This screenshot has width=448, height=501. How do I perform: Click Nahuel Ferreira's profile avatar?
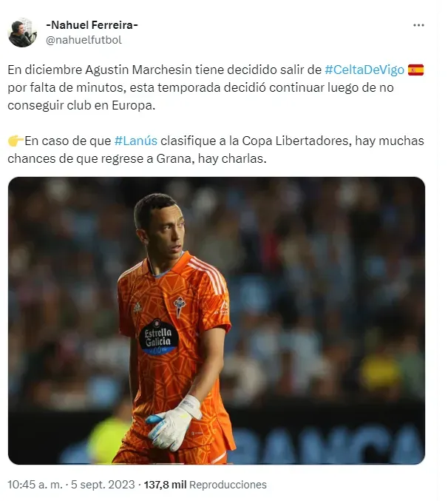[22, 33]
